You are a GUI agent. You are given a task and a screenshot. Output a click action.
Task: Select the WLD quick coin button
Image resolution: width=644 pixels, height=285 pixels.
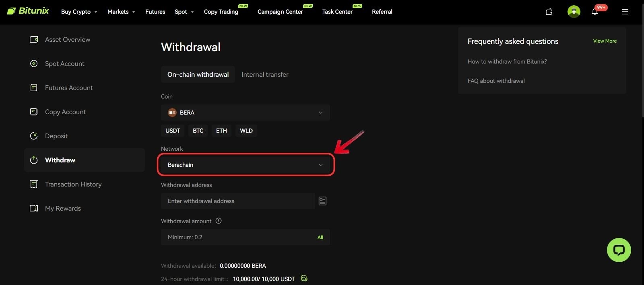pos(246,131)
